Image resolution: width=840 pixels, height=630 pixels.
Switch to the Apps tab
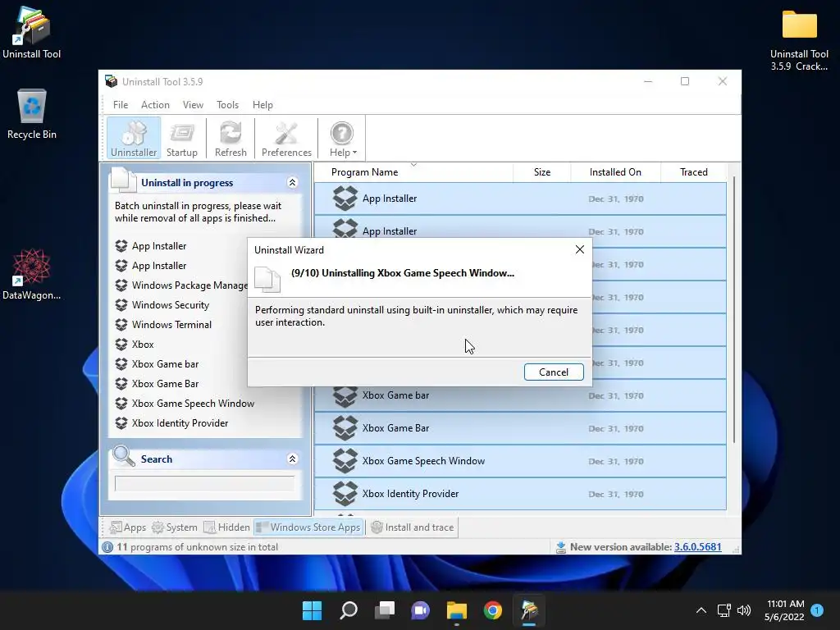click(x=128, y=527)
